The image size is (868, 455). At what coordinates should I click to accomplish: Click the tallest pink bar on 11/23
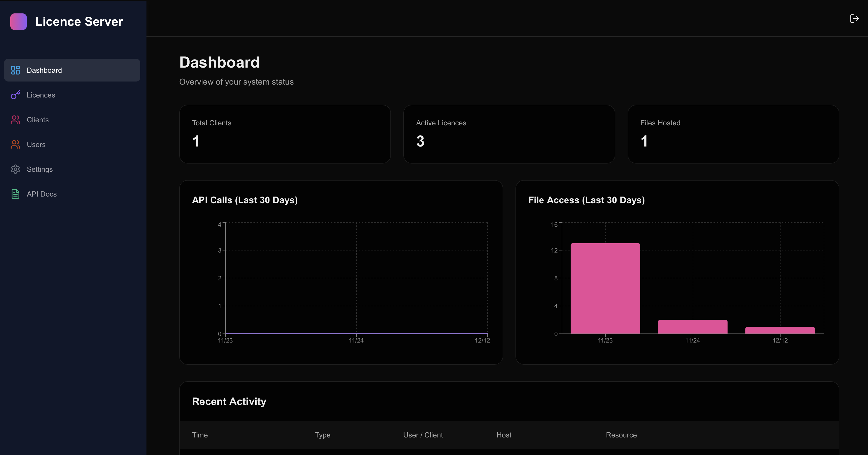[605, 288]
